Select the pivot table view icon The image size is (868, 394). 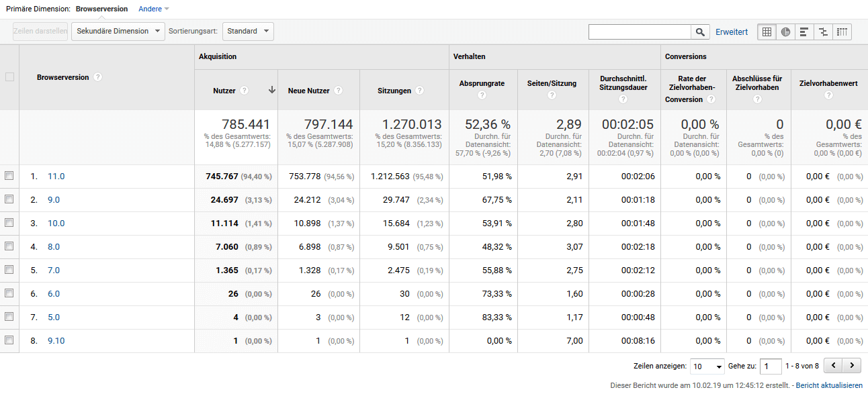pos(842,32)
